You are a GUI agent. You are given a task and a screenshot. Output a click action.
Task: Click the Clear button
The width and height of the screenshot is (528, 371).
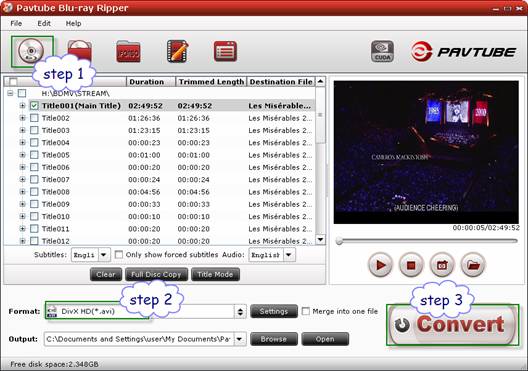tap(106, 275)
